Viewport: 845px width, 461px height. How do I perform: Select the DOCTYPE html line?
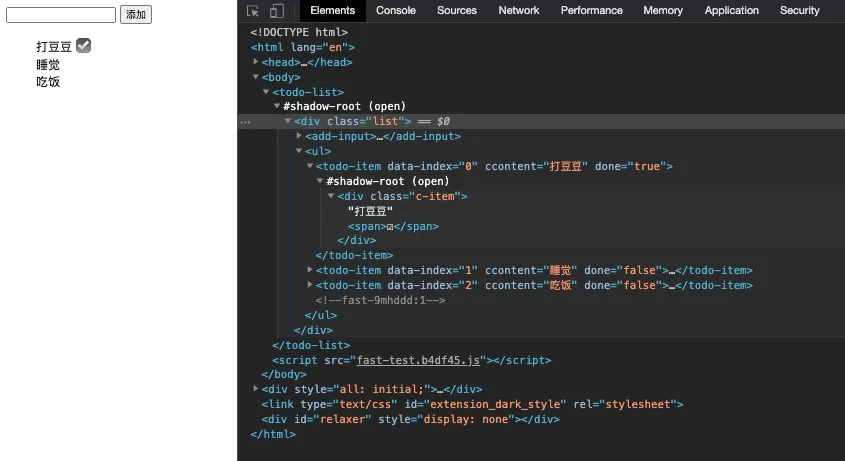tap(299, 32)
